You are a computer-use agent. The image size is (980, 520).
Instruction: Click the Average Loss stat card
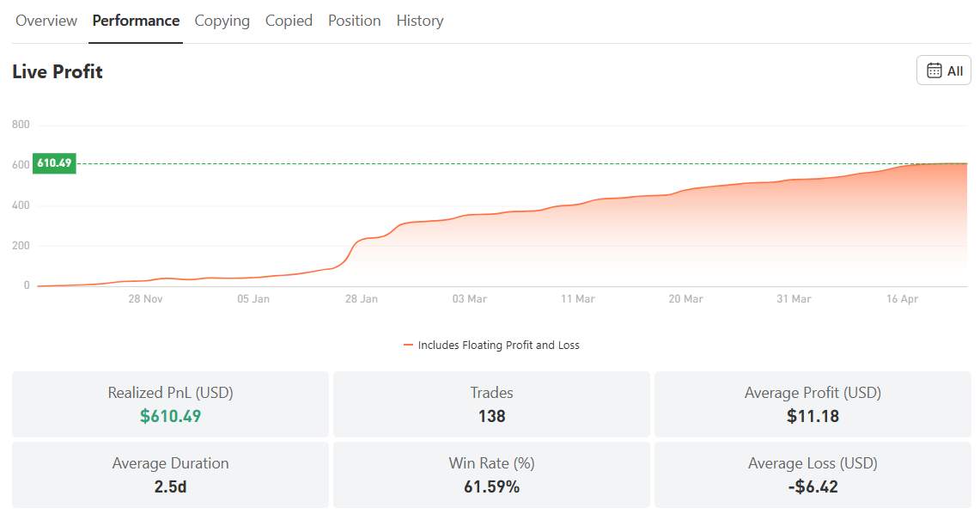pyautogui.click(x=812, y=474)
